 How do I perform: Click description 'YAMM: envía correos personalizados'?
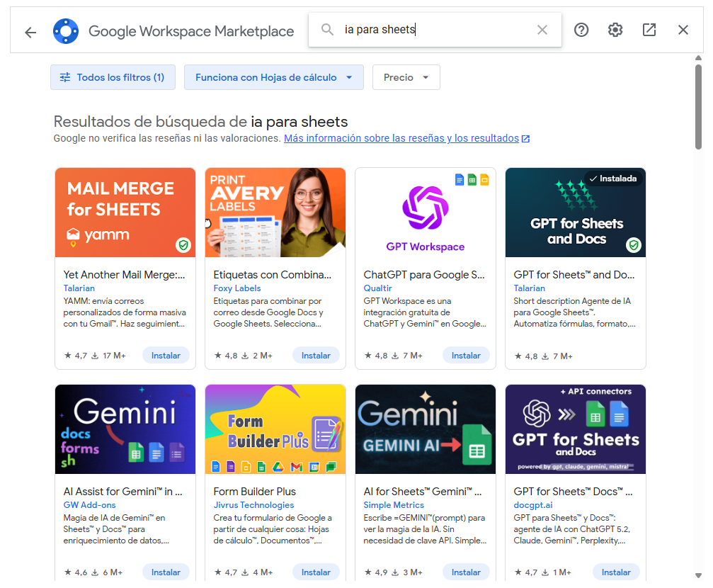[x=125, y=312]
